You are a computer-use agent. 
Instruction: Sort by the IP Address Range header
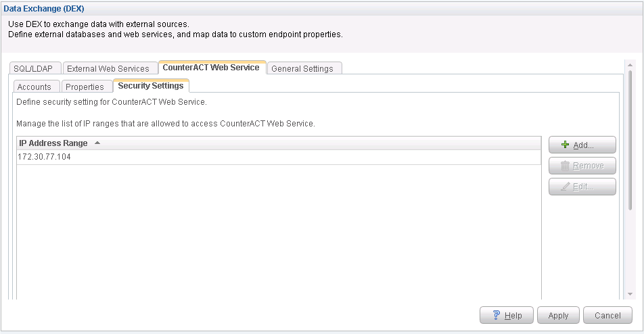point(53,143)
